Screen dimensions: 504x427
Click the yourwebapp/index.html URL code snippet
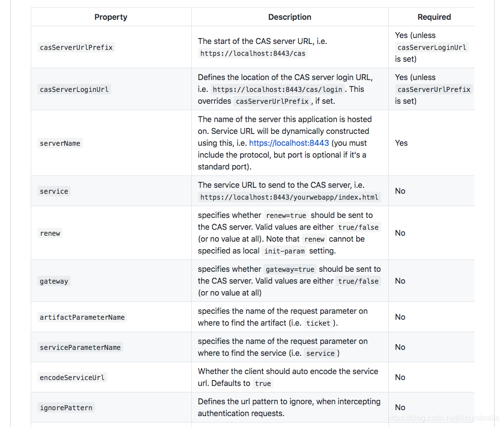point(290,197)
